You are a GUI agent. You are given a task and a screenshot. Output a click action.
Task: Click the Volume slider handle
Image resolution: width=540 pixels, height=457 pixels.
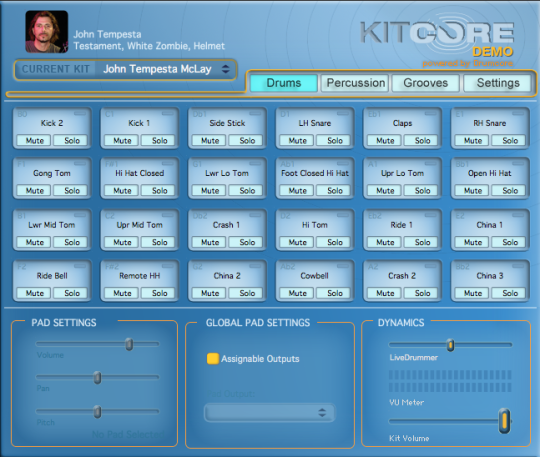coord(129,344)
